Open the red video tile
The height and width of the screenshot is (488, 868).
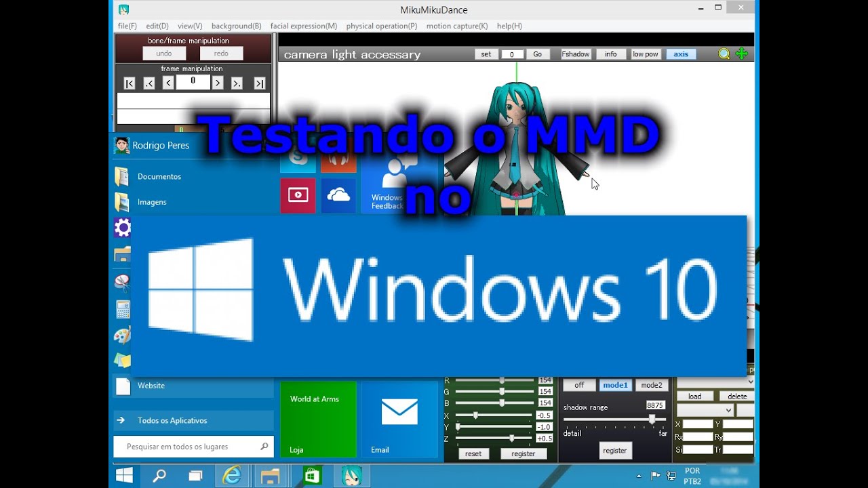point(298,195)
